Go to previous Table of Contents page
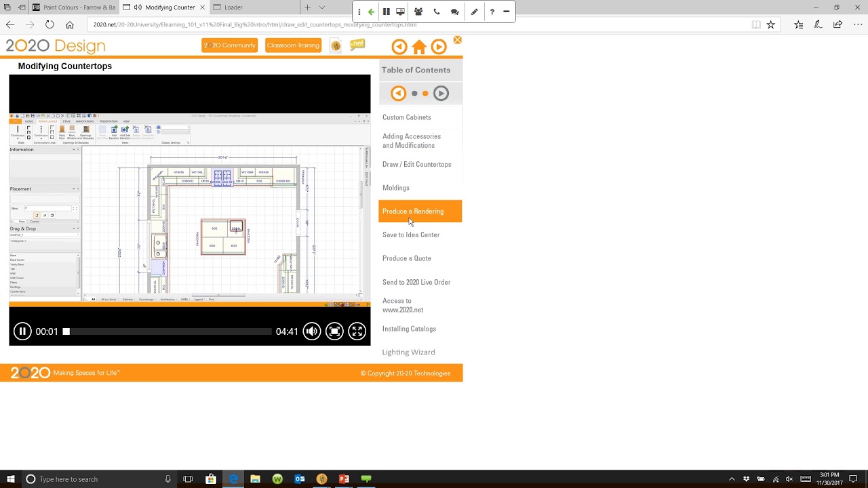 click(x=399, y=94)
